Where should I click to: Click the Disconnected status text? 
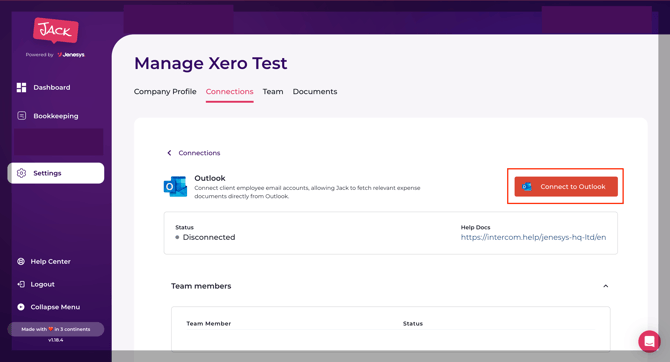pyautogui.click(x=209, y=237)
